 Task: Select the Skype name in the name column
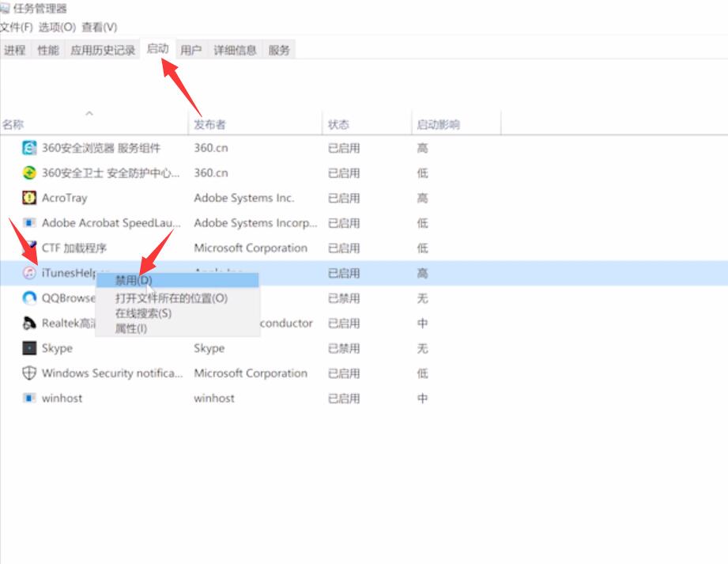click(x=57, y=348)
